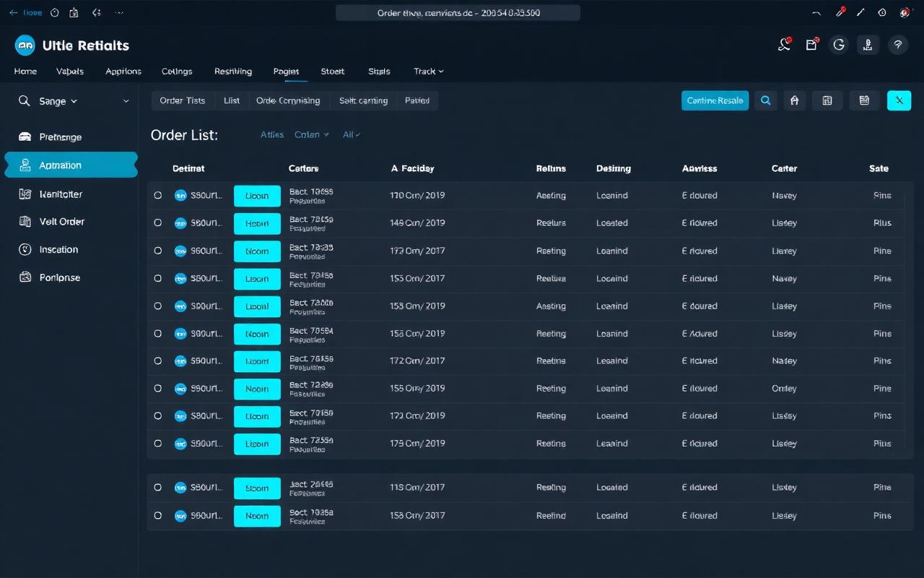Switch to the Stoett tab
This screenshot has width=924, height=578.
tap(333, 72)
